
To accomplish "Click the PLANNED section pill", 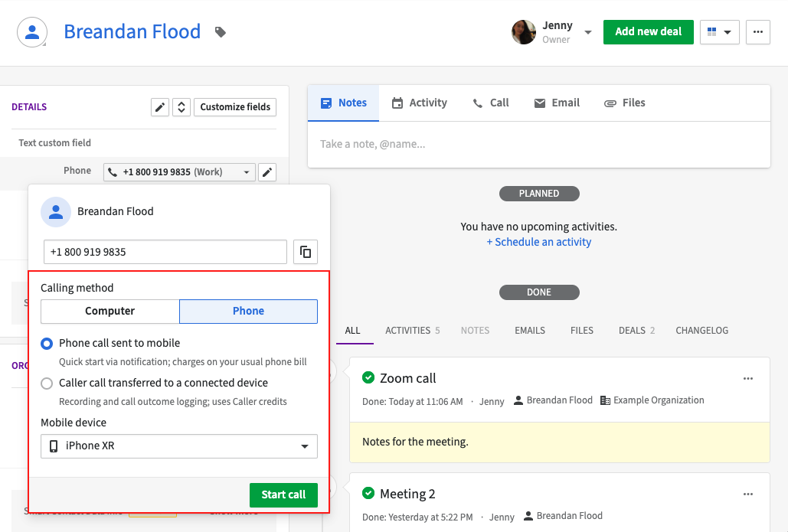I will tap(539, 194).
